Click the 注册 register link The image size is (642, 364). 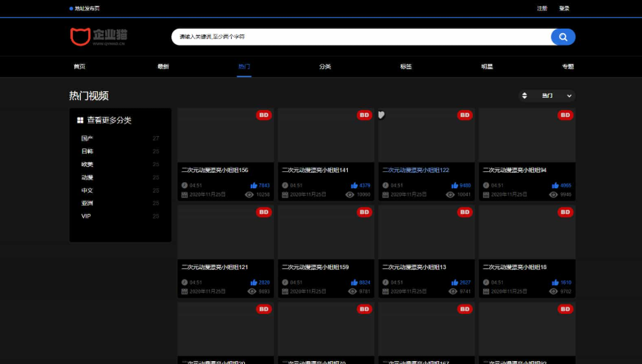(542, 8)
